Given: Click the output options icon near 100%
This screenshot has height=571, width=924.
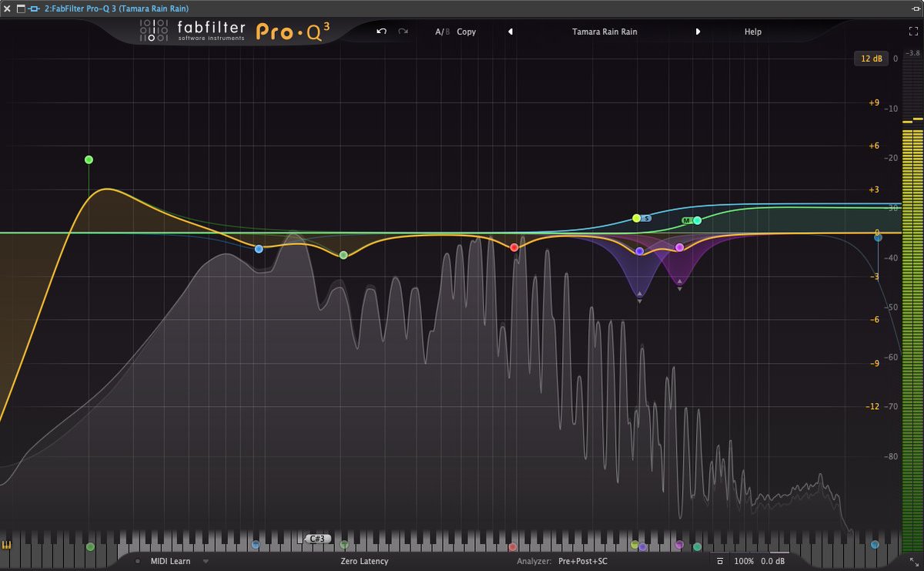Looking at the screenshot, I should 720,562.
